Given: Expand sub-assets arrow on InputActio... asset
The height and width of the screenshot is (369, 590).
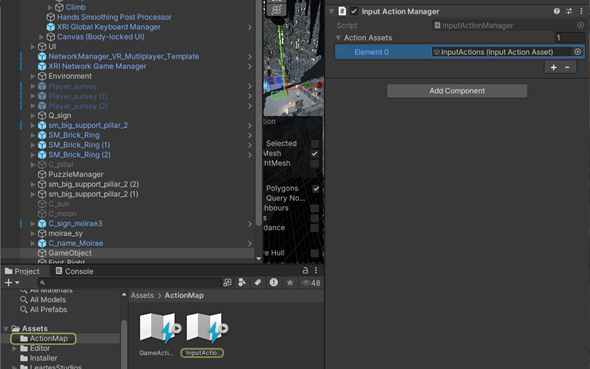Looking at the screenshot, I should (x=224, y=328).
